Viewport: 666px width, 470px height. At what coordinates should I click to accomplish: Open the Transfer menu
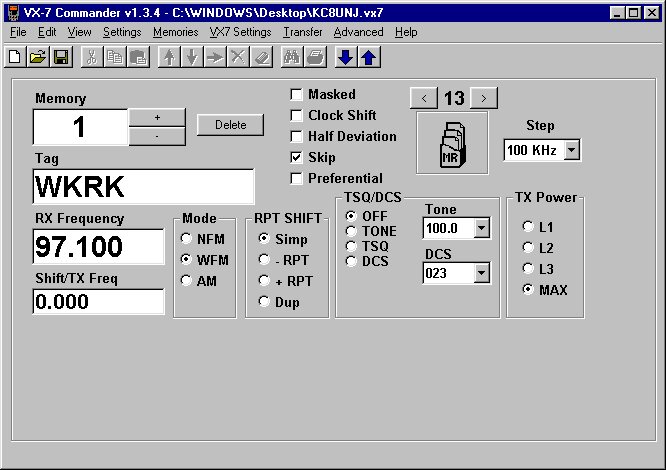click(x=302, y=32)
